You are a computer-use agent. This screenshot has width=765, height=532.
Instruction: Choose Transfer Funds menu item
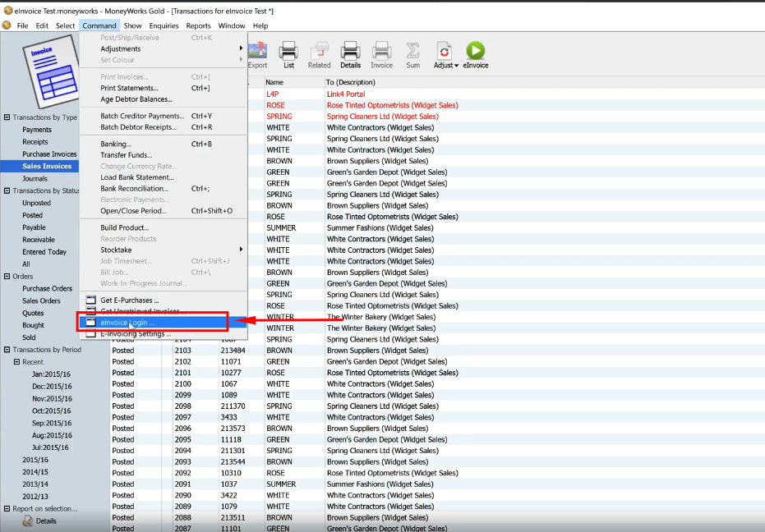[x=163, y=155]
